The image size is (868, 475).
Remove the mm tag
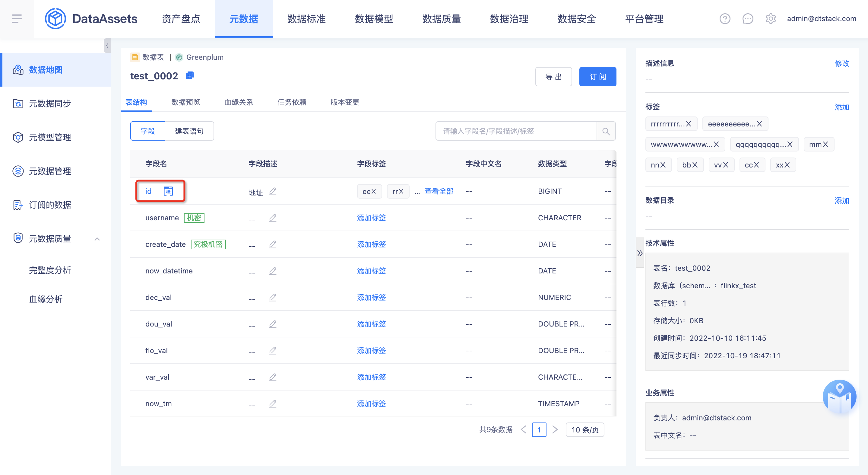coord(825,144)
